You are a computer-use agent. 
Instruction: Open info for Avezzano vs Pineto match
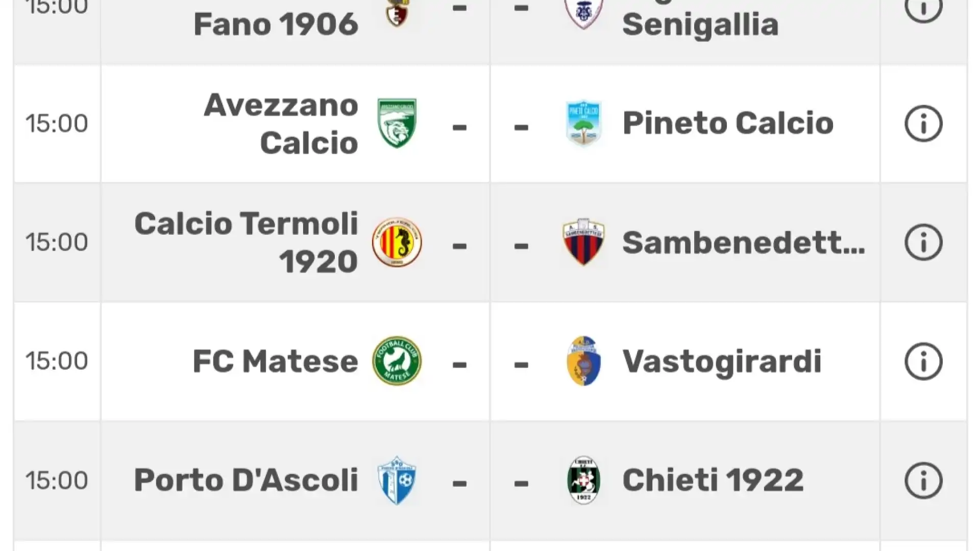pyautogui.click(x=923, y=123)
